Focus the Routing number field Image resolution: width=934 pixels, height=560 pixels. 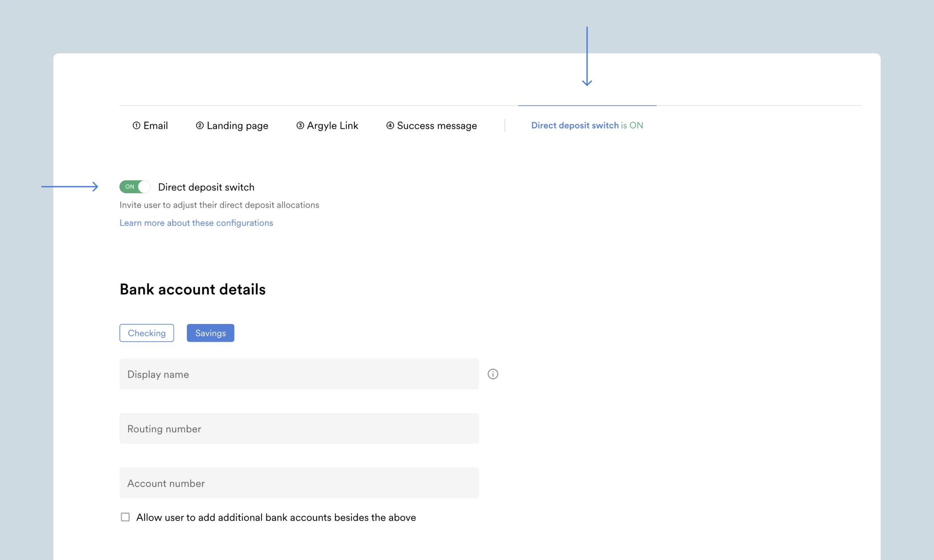tap(299, 428)
